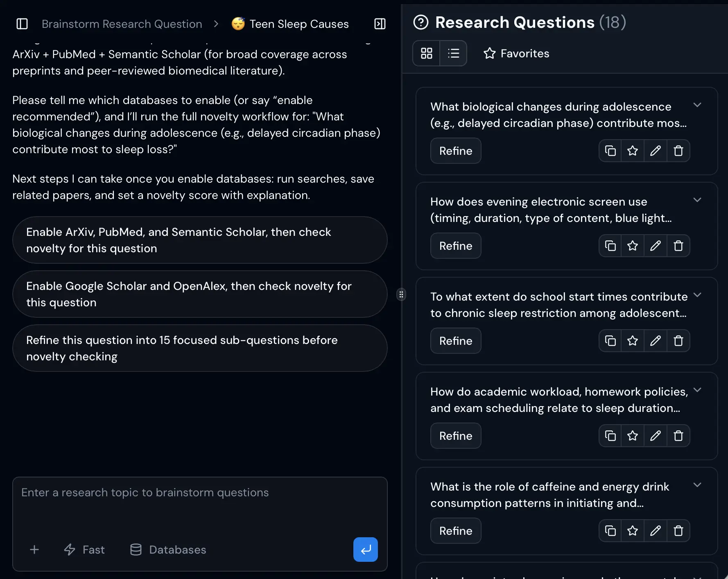The height and width of the screenshot is (579, 728).
Task: Select Fast mode with the lightning icon
Action: [84, 550]
